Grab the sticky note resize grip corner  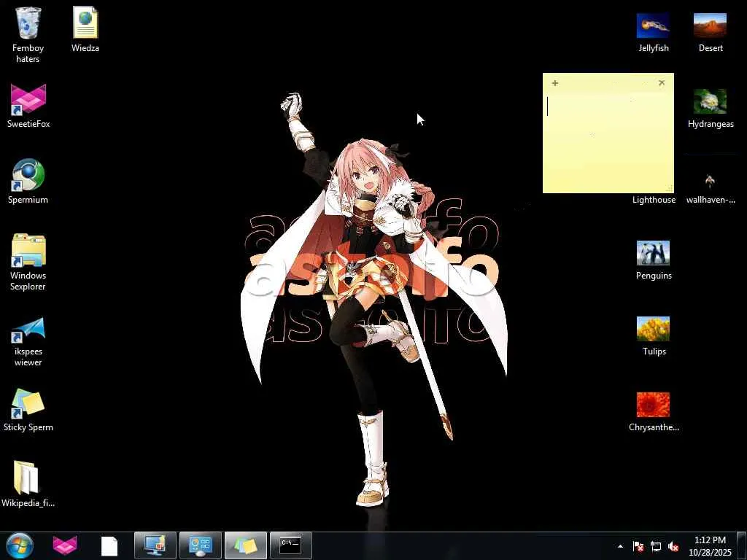(670, 189)
